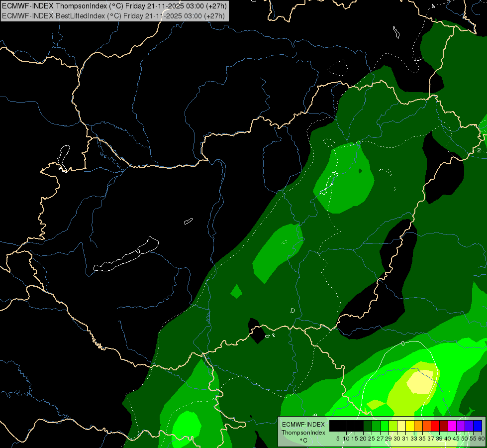The height and width of the screenshot is (448, 487).
Task: Pick the dark red 39-40 legend swatch
Action: 444,426
